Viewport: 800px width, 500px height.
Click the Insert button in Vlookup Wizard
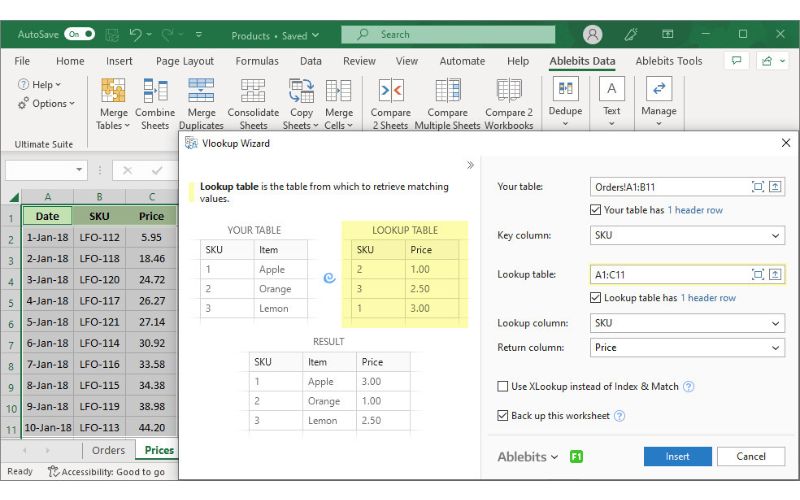point(677,457)
